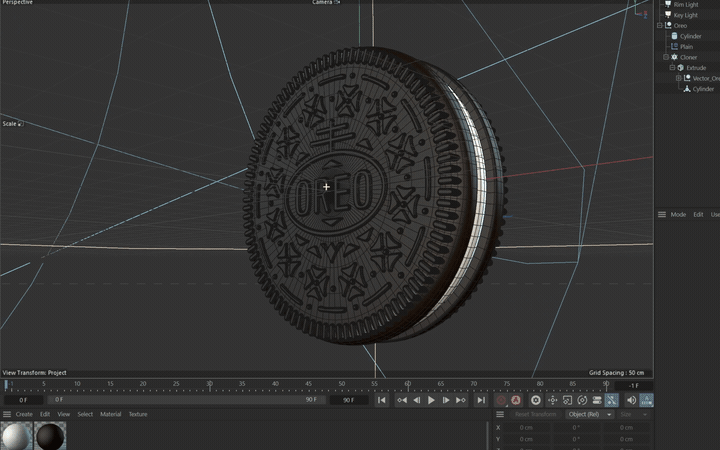Viewport: 720px width, 450px height.
Task: Open the material manager Edit menu
Action: (x=45, y=414)
